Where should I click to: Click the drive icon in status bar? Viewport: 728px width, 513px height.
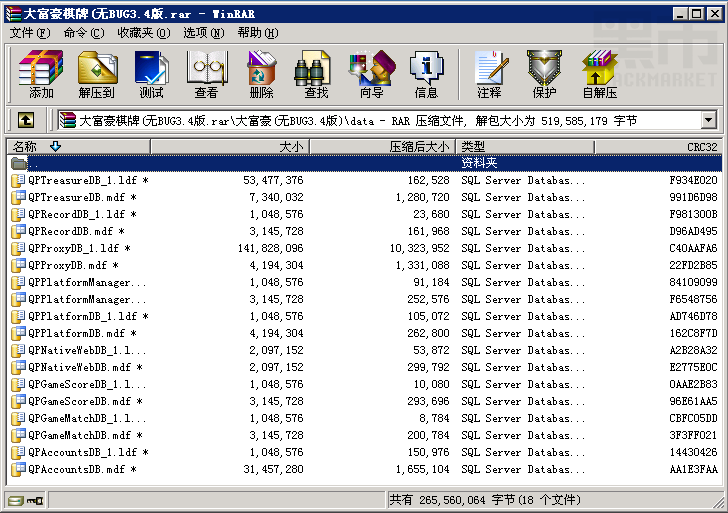point(15,500)
